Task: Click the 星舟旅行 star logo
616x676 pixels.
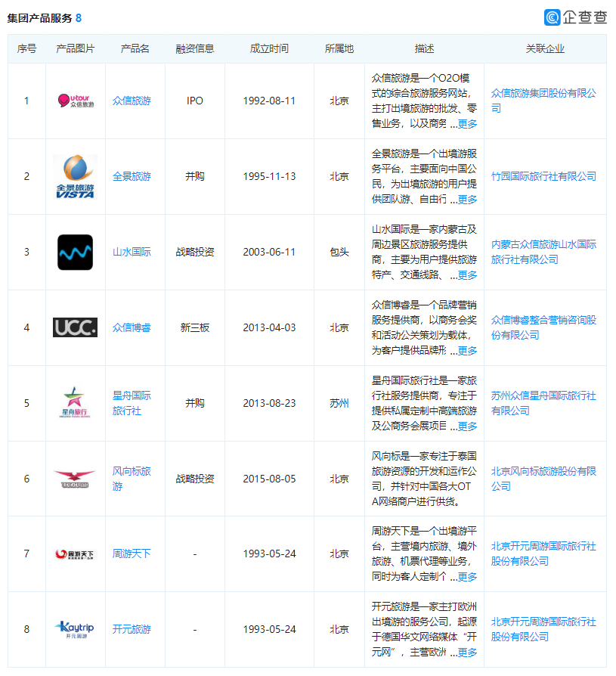Action: pos(75,403)
